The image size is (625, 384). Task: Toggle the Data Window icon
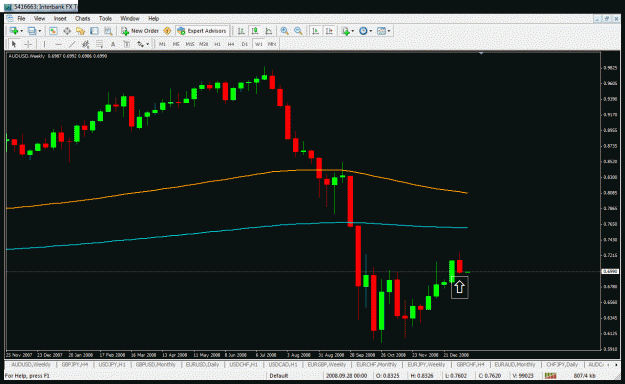coord(67,31)
